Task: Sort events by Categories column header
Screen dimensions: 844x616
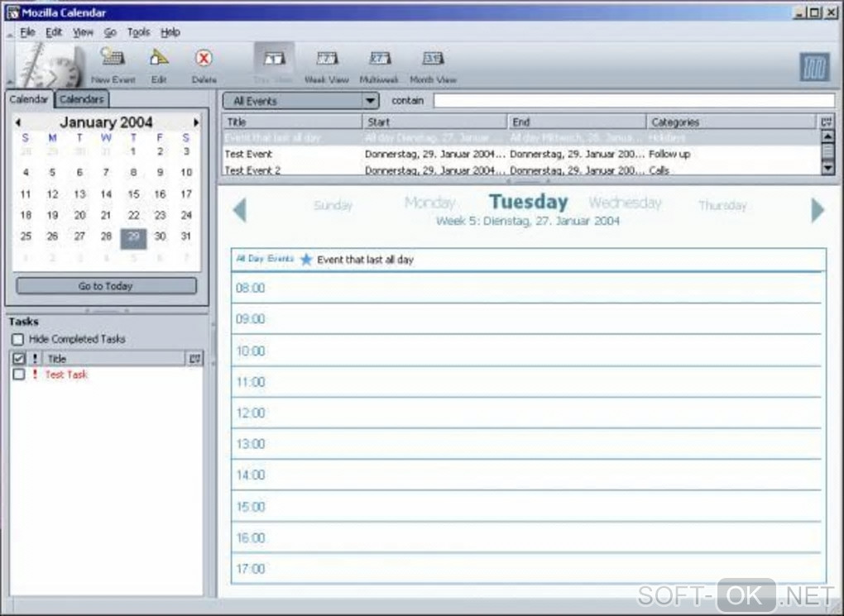Action: point(732,122)
